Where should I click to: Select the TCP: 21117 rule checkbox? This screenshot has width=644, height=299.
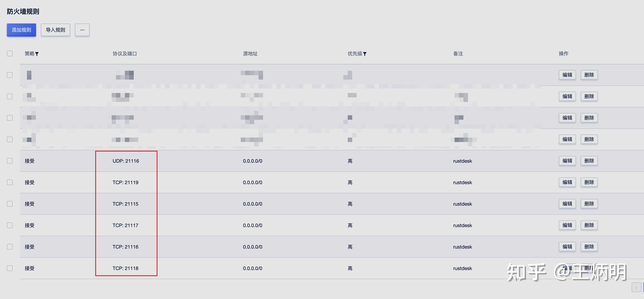point(10,225)
